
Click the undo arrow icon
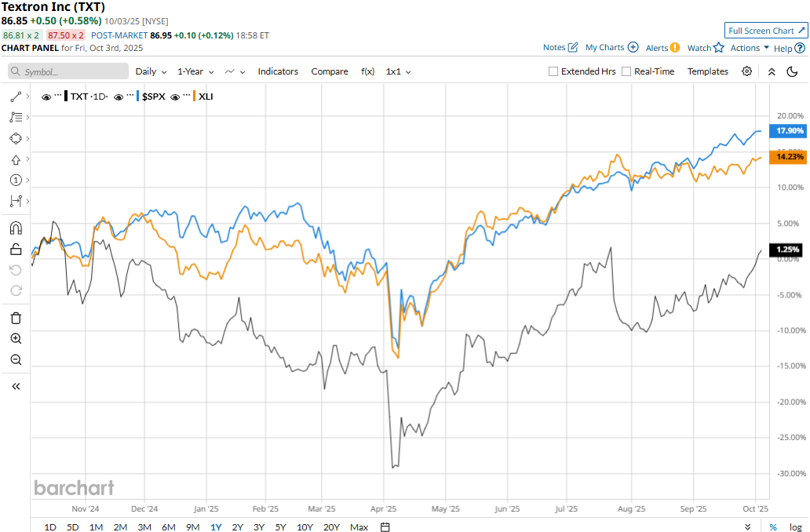click(16, 270)
